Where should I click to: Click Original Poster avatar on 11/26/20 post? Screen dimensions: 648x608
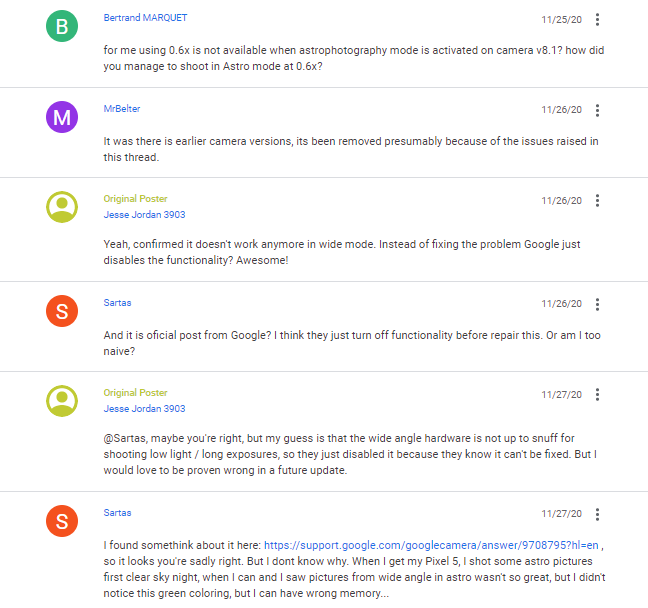pos(62,207)
